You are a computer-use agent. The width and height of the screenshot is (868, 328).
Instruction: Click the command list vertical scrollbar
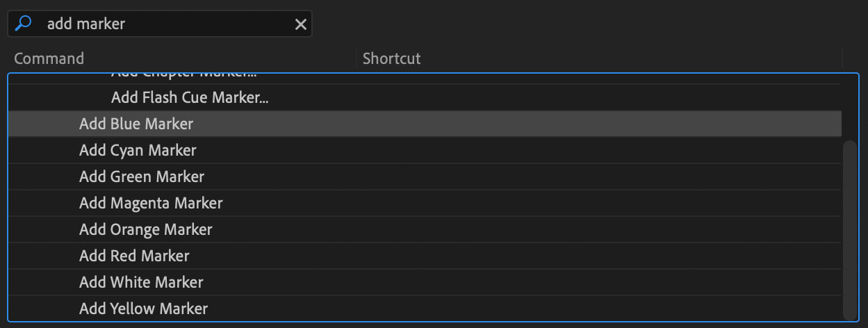click(x=850, y=228)
